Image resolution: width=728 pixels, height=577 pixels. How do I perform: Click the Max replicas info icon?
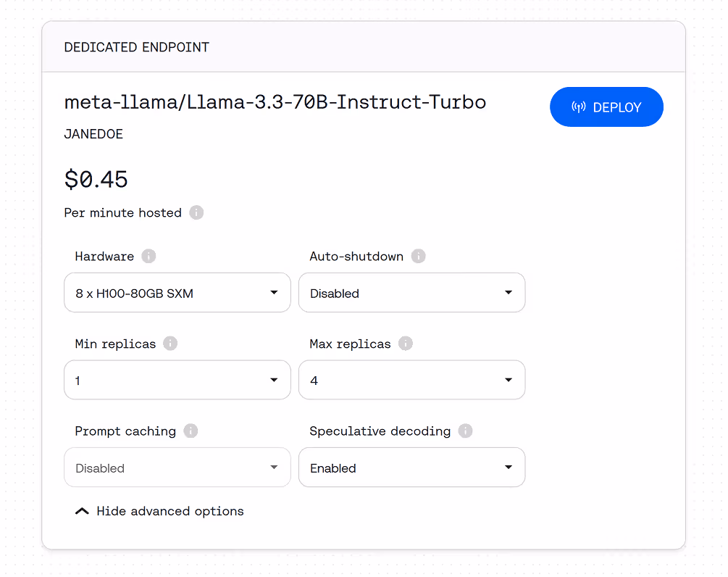pos(406,344)
